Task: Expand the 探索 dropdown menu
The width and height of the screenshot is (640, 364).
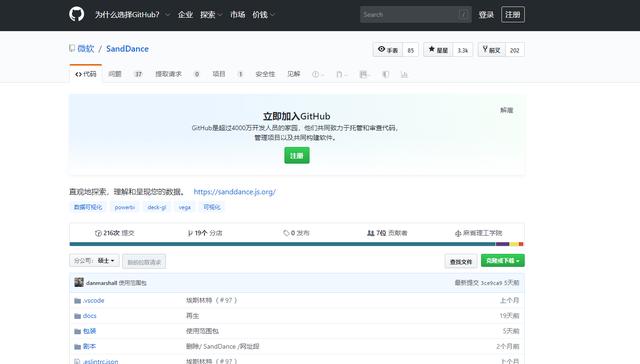Action: tap(211, 15)
